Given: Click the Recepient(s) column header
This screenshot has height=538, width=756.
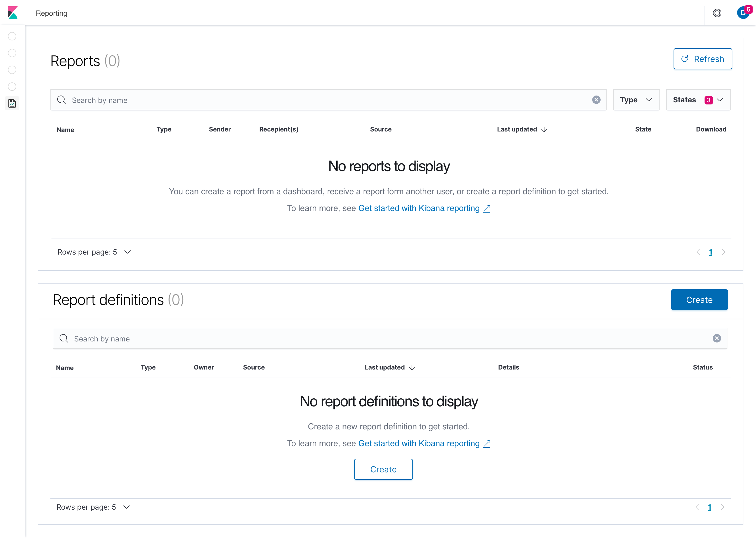Looking at the screenshot, I should 279,130.
